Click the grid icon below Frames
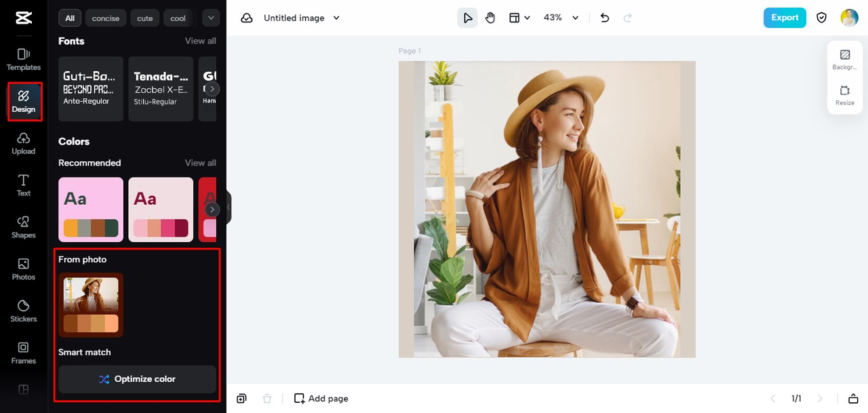 (x=24, y=389)
